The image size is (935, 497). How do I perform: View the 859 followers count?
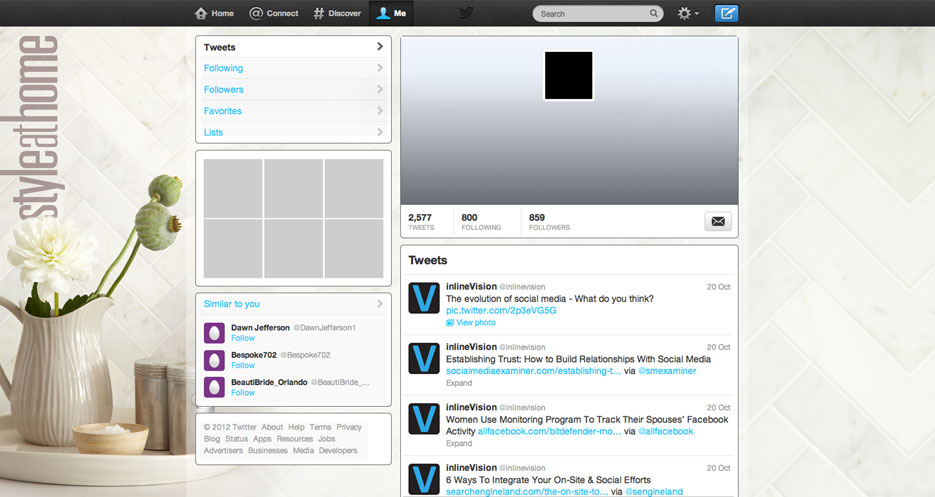click(549, 222)
